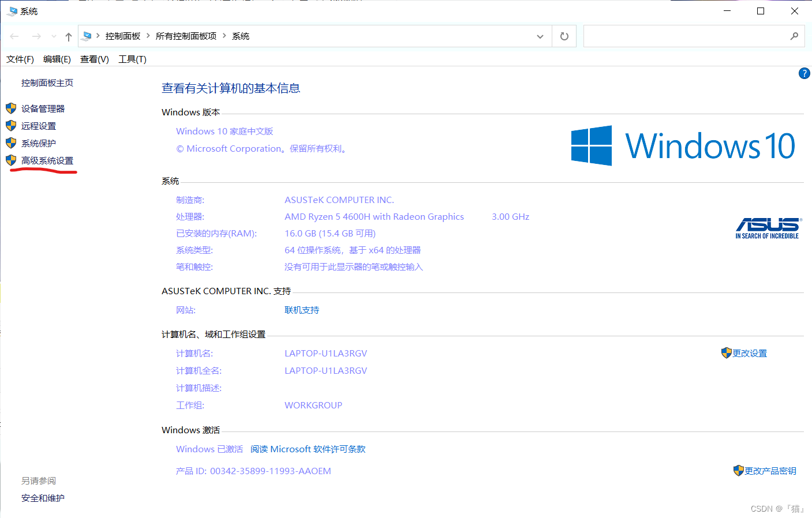Click the processor value AMD Ryzen 5 4600H
812x518 pixels.
374,217
